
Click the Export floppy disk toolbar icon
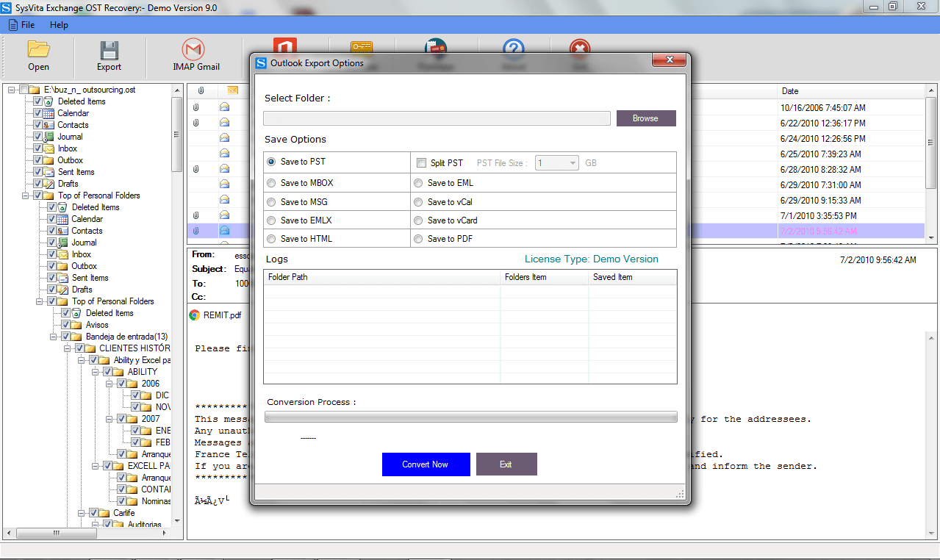pyautogui.click(x=109, y=49)
